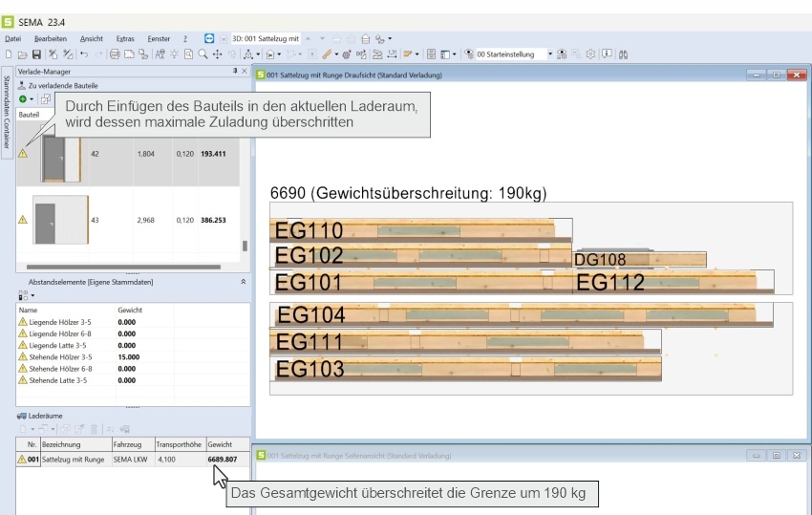Pin the Verlade-Manager panel
The height and width of the screenshot is (515, 812).
pyautogui.click(x=235, y=71)
